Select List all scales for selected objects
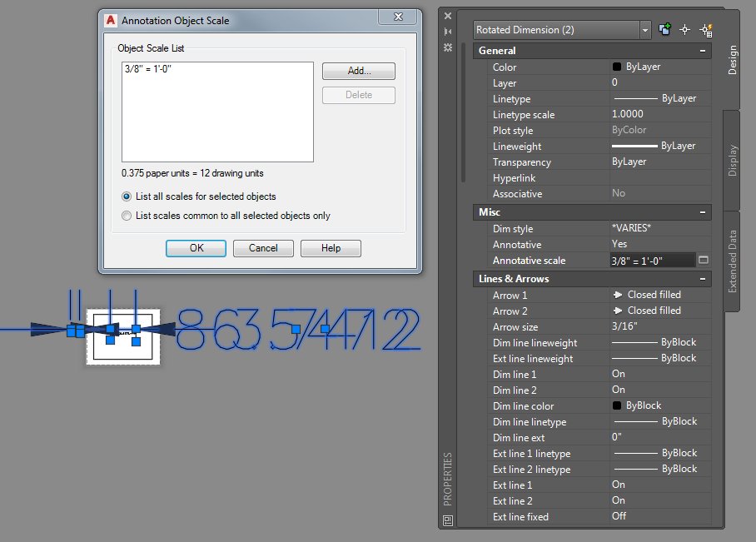Viewport: 756px width, 542px height. (x=127, y=196)
